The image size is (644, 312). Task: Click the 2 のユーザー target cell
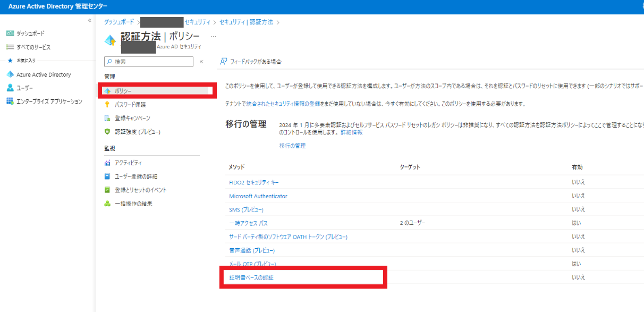click(412, 223)
